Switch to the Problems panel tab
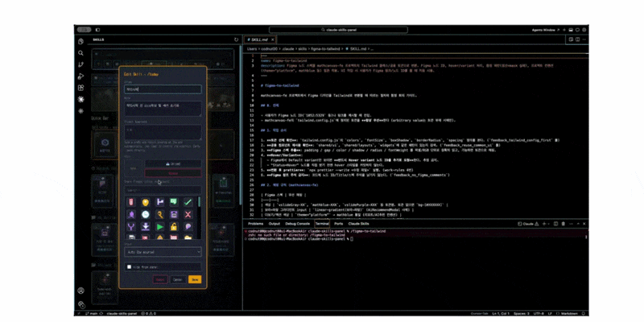The width and height of the screenshot is (644, 322). (x=255, y=224)
